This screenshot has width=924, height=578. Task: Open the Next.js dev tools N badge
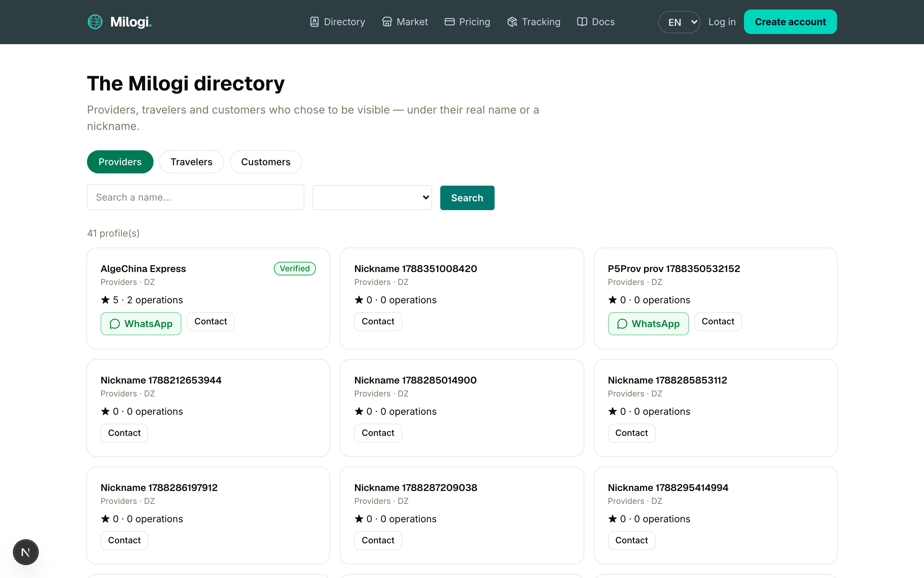[25, 552]
